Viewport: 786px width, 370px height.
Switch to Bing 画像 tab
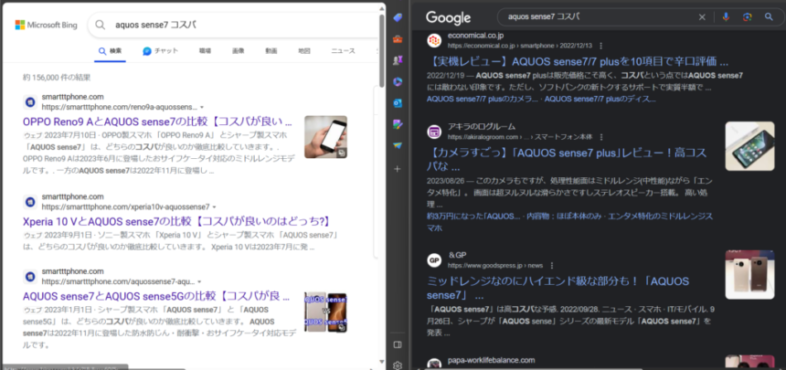pos(238,51)
